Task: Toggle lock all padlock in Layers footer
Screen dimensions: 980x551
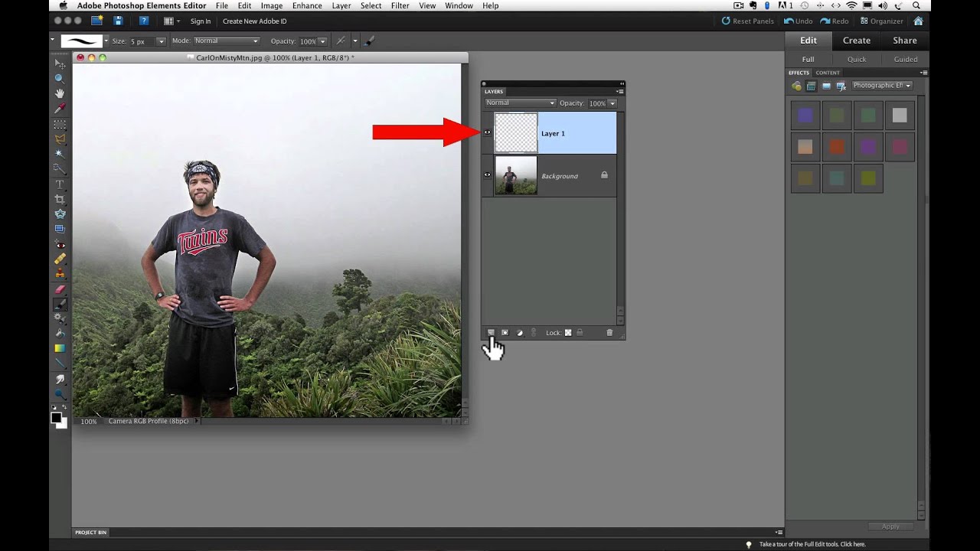Action: click(x=580, y=332)
